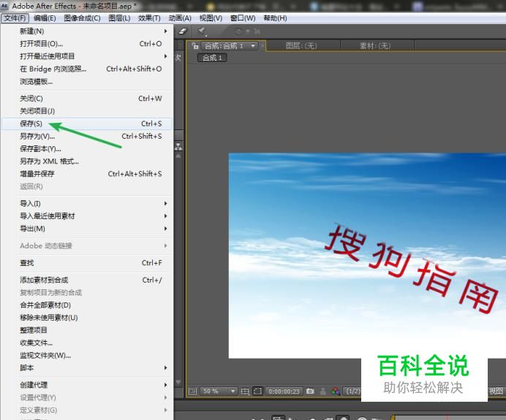Open the (1/2) resolution dropdown
This screenshot has width=506, height=420.
pos(352,391)
